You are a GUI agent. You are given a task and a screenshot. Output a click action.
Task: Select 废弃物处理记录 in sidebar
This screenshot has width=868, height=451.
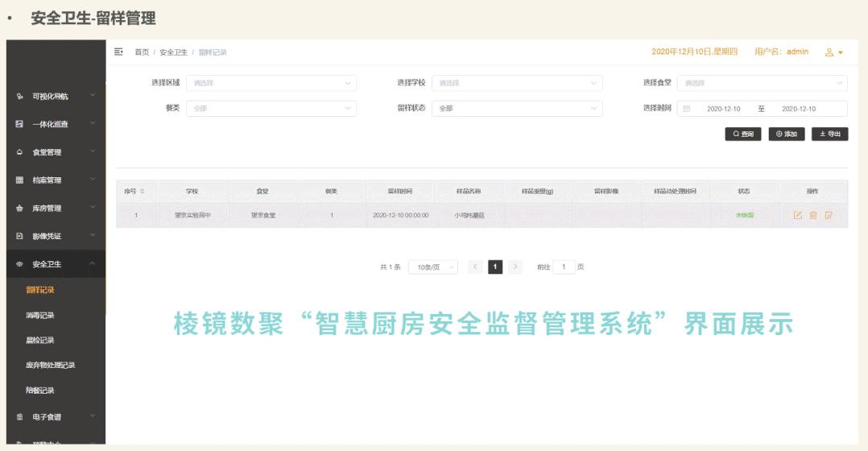(x=51, y=365)
